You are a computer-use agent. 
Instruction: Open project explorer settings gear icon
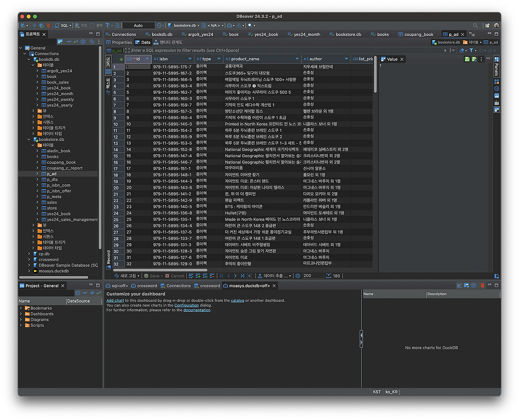(83, 42)
